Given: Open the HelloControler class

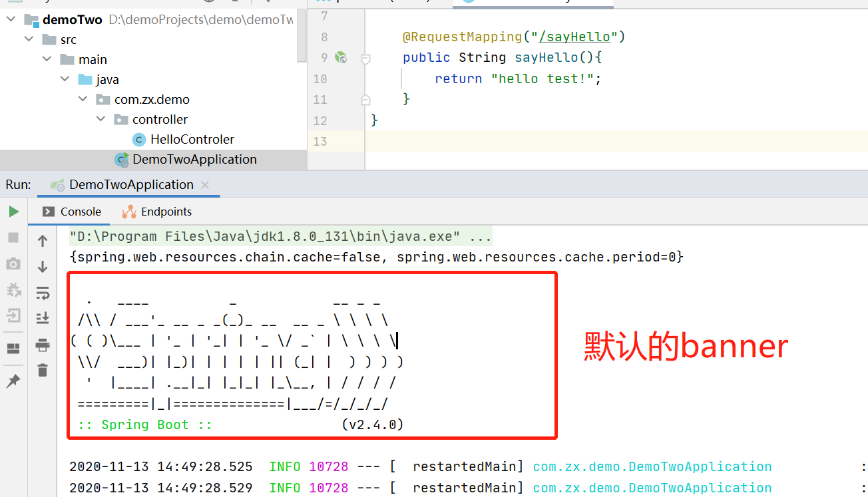Looking at the screenshot, I should click(192, 139).
